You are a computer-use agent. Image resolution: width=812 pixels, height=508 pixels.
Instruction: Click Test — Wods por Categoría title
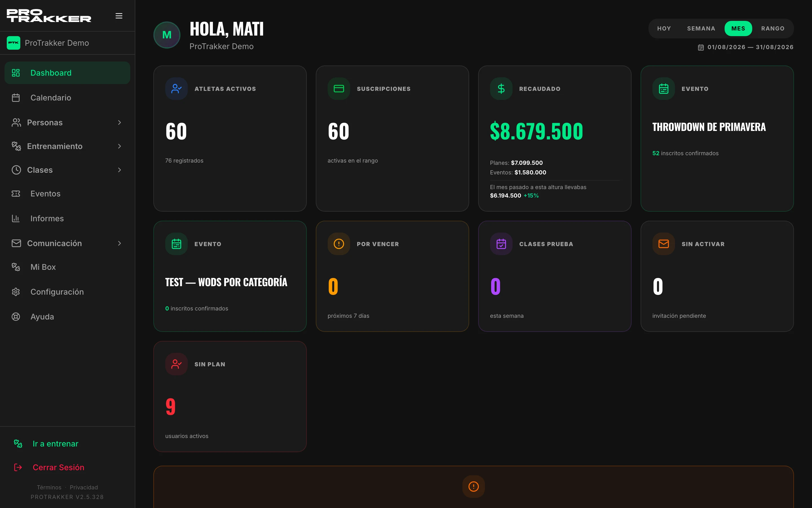[226, 282]
